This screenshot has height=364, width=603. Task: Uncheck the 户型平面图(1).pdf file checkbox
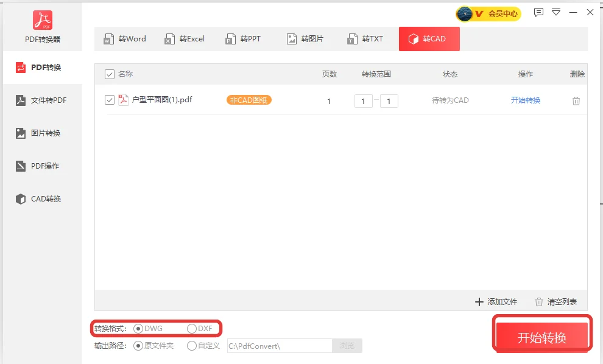(110, 100)
